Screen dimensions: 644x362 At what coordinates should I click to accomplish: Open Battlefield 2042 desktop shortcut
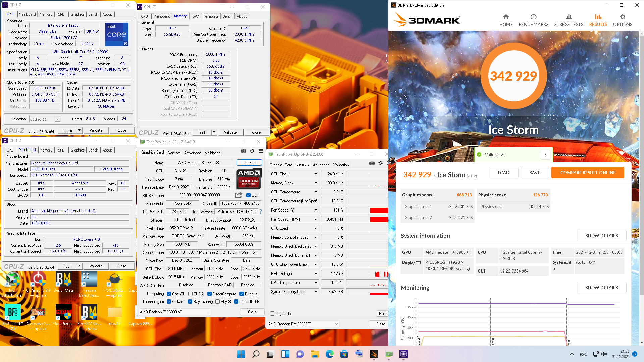12,317
